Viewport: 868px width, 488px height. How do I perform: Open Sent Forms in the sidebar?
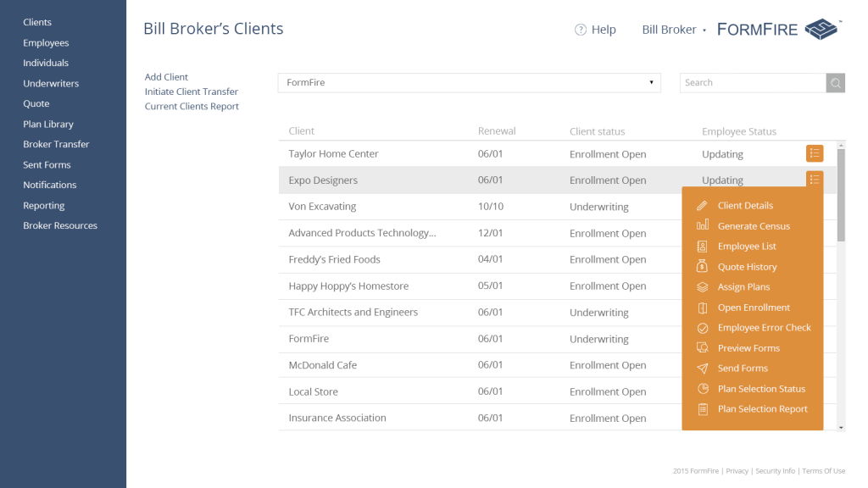pyautogui.click(x=47, y=165)
